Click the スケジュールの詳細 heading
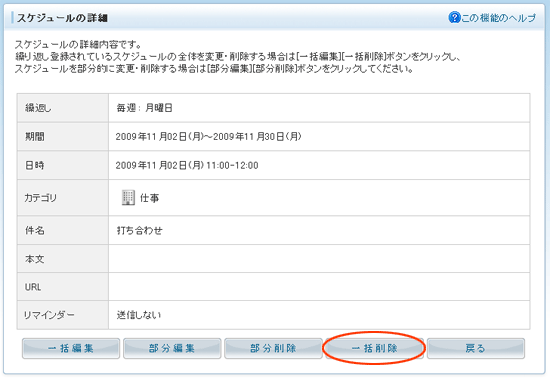The width and height of the screenshot is (550, 378). tap(62, 18)
